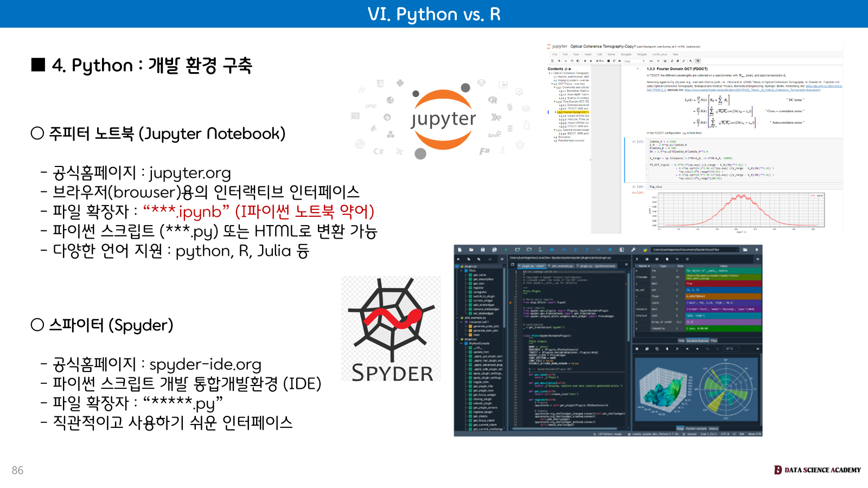The height and width of the screenshot is (488, 868).
Task: Click the Save all icon in Spyder toolbar
Action: [494, 249]
